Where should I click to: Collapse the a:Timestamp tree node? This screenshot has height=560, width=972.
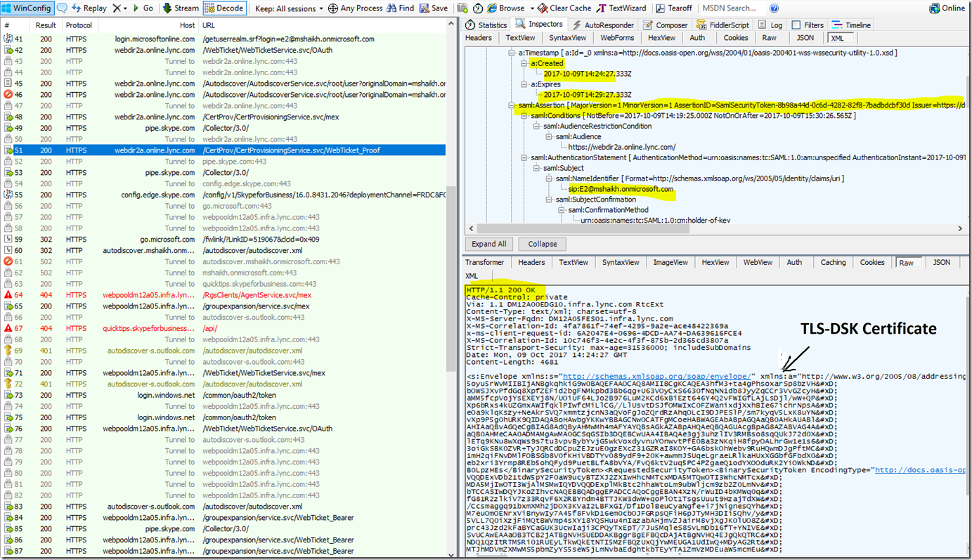pyautogui.click(x=512, y=53)
